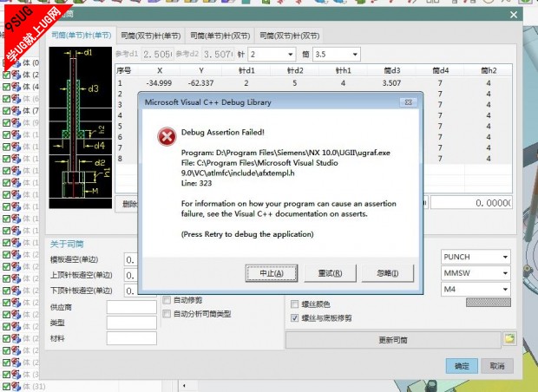
Task: Click the 重试(R) retry button
Action: 330,273
